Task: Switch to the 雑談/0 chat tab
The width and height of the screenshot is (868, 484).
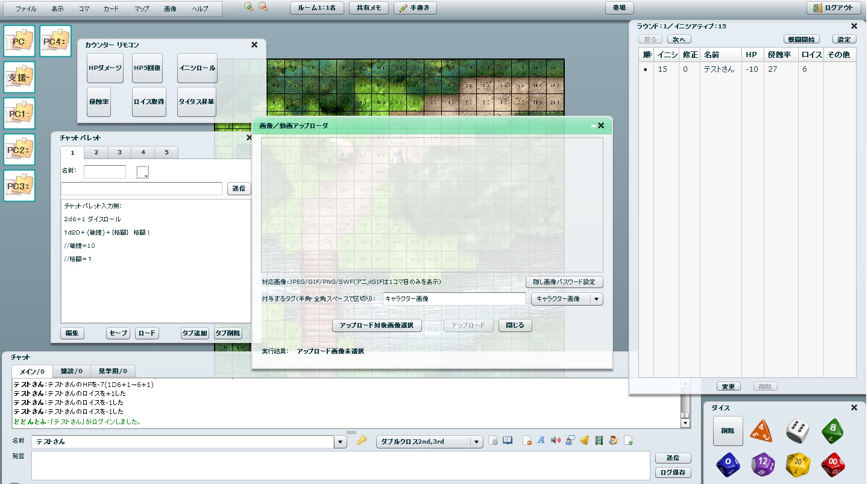Action: 72,371
